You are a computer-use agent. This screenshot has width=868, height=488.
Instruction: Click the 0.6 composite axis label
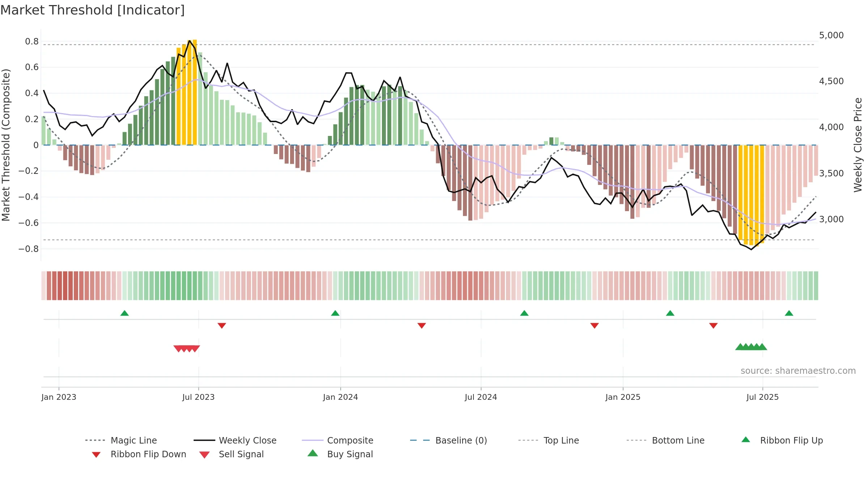(x=32, y=67)
